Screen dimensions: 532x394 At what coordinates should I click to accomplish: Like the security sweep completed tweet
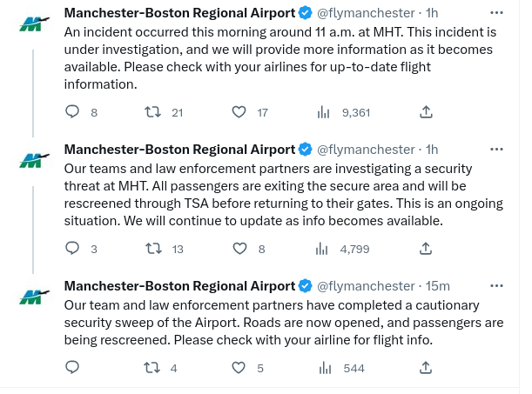click(x=239, y=368)
